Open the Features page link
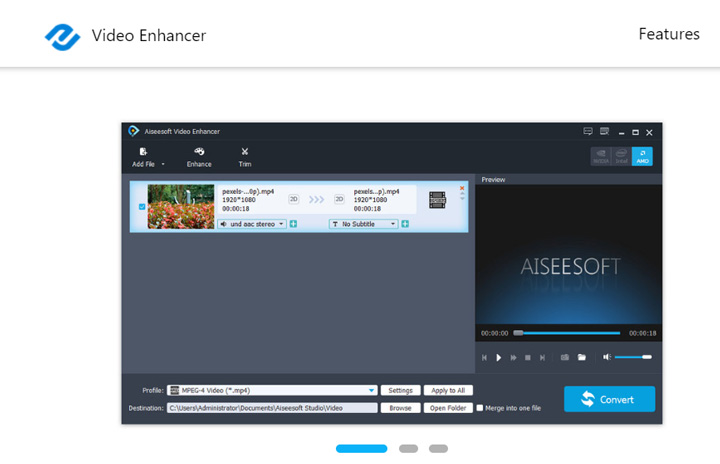The height and width of the screenshot is (464, 720). point(669,34)
